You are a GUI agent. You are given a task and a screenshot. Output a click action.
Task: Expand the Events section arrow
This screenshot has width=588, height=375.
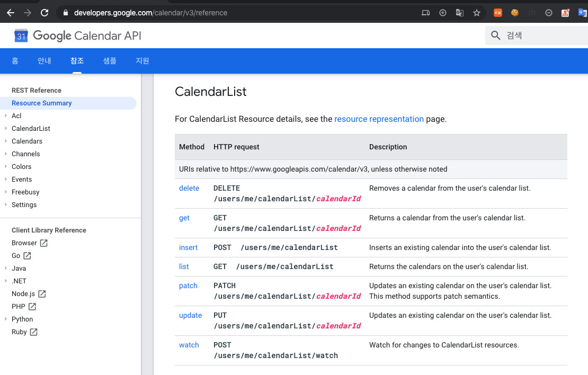[6, 179]
